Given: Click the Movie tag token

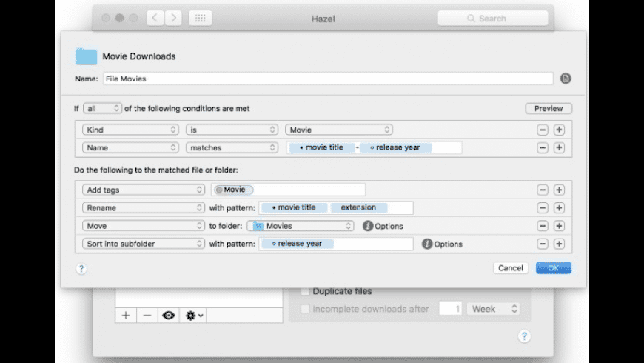Looking at the screenshot, I should pos(233,190).
